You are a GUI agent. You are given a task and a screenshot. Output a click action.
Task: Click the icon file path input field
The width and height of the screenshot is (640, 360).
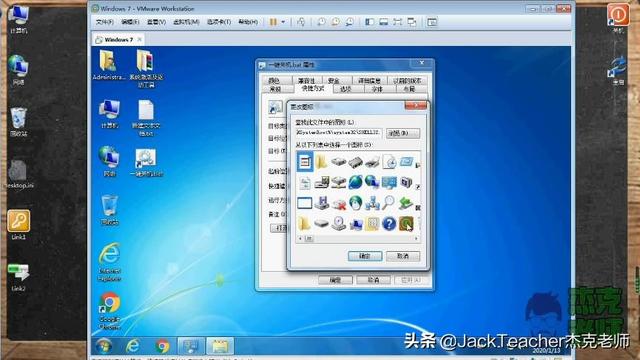click(338, 133)
